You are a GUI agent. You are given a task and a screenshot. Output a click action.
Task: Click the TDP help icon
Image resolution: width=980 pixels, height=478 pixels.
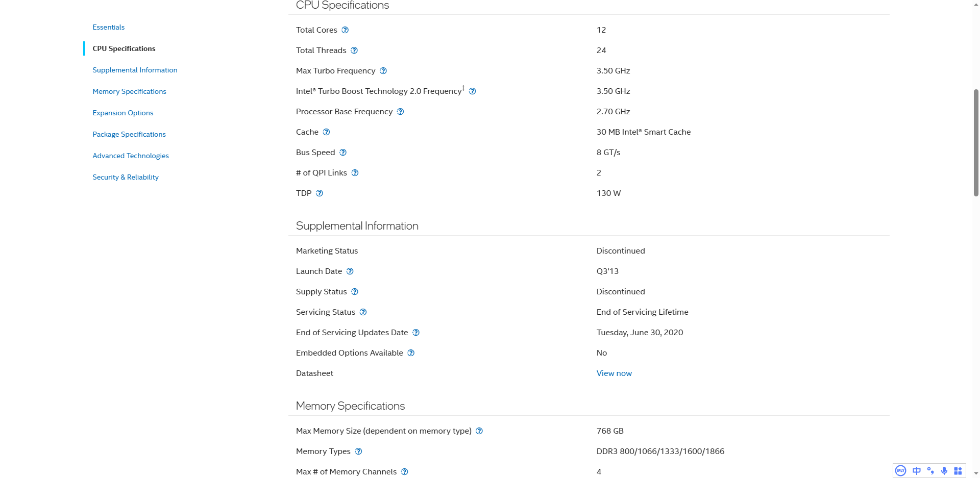tap(320, 193)
